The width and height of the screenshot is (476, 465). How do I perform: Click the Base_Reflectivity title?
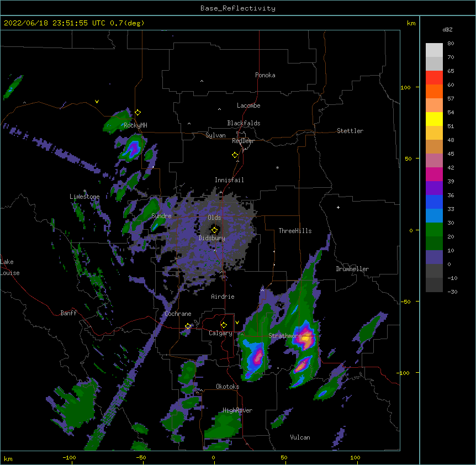click(238, 8)
